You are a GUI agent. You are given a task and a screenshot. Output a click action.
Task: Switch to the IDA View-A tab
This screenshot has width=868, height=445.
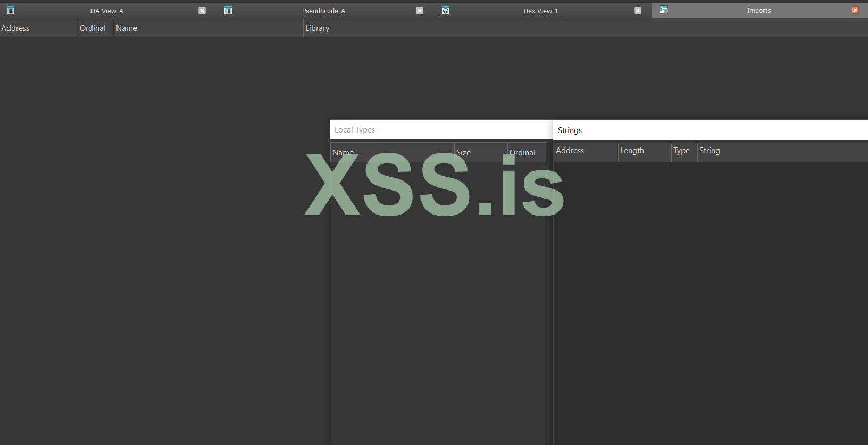106,11
